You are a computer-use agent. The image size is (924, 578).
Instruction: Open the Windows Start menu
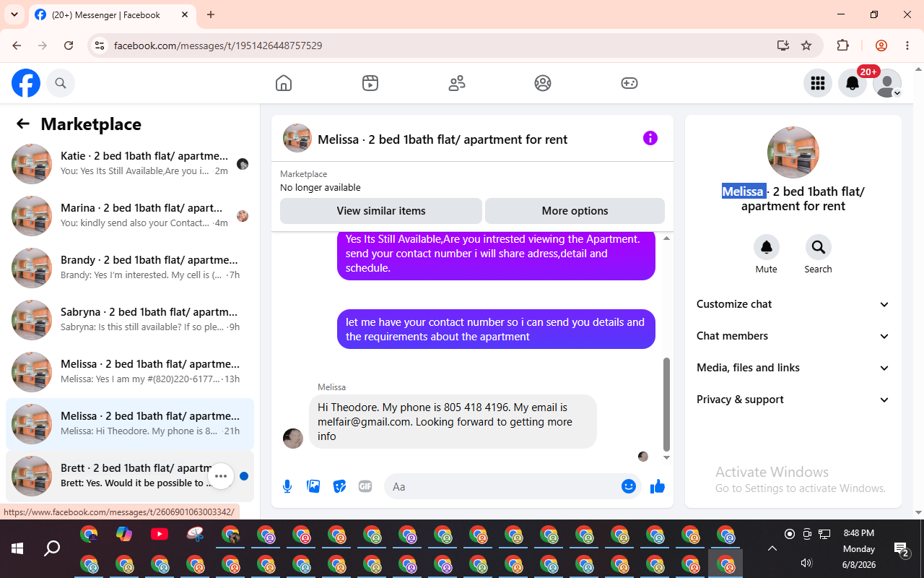tap(17, 548)
